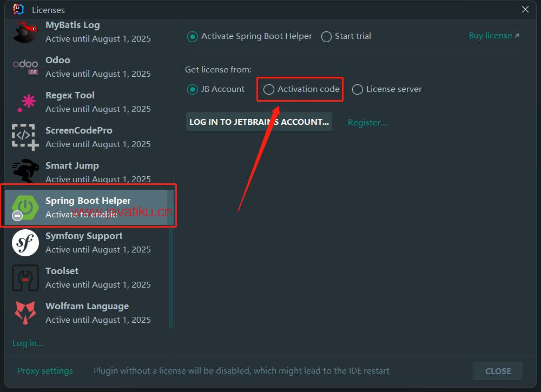Image resolution: width=541 pixels, height=392 pixels.
Task: Click the Odoo IDE plugin icon
Action: click(25, 67)
